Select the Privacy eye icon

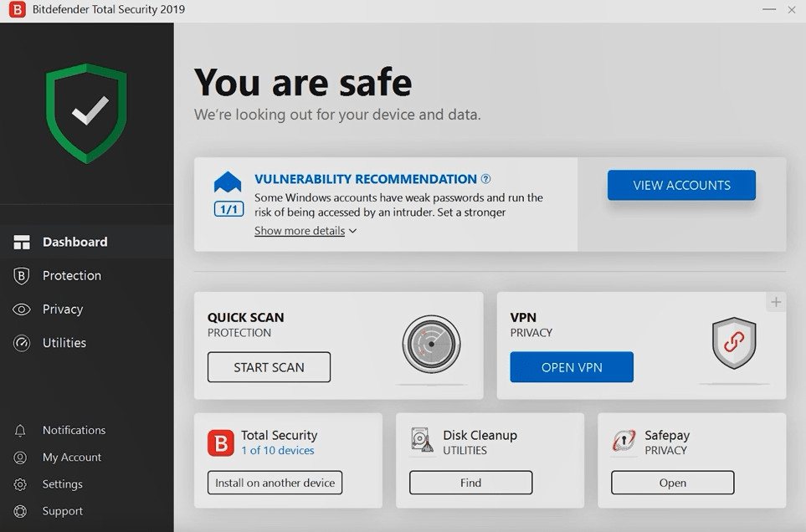[21, 309]
